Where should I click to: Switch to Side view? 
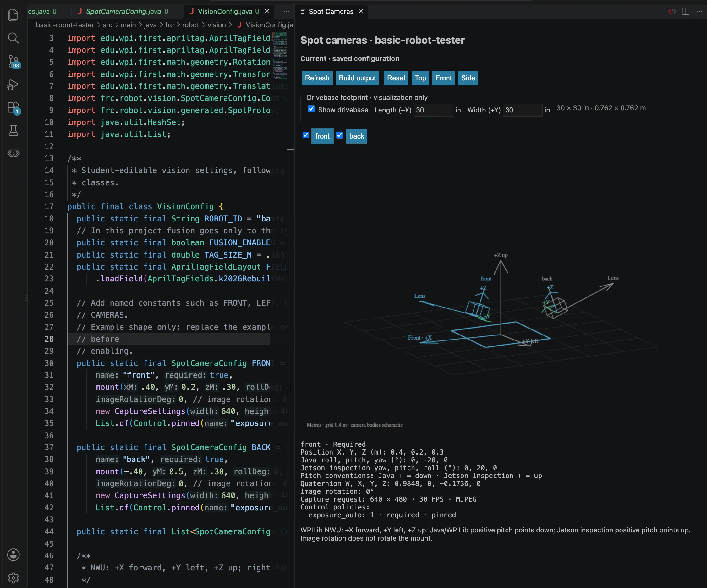(468, 78)
